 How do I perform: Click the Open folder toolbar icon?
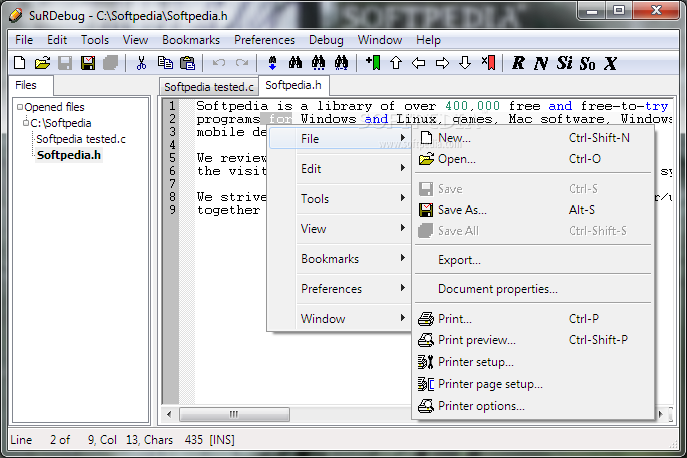[x=42, y=63]
